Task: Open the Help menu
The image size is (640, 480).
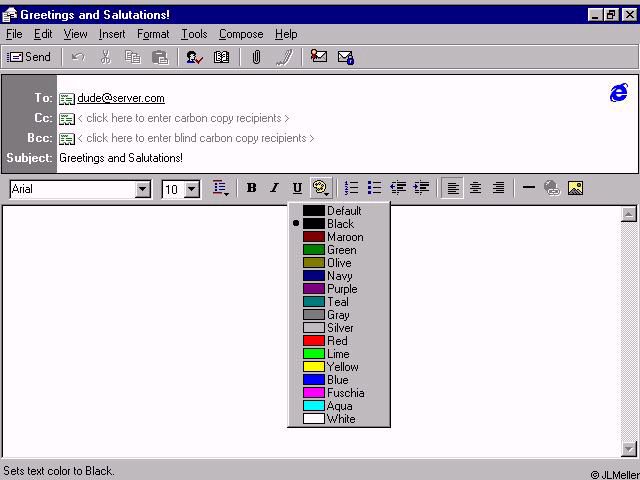Action: coord(286,34)
